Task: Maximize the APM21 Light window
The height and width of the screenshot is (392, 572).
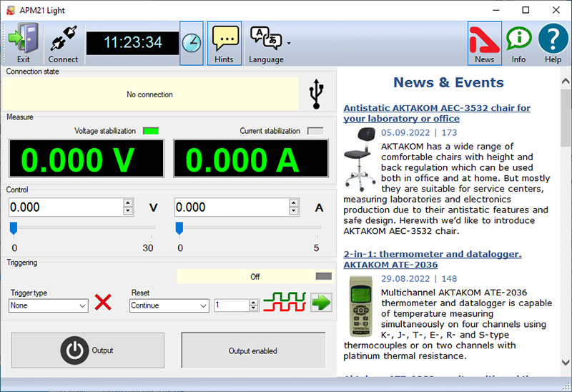Action: coord(526,10)
